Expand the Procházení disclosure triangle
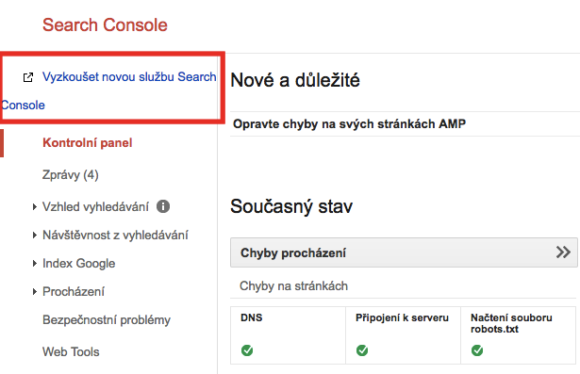The image size is (580, 374). [x=34, y=292]
